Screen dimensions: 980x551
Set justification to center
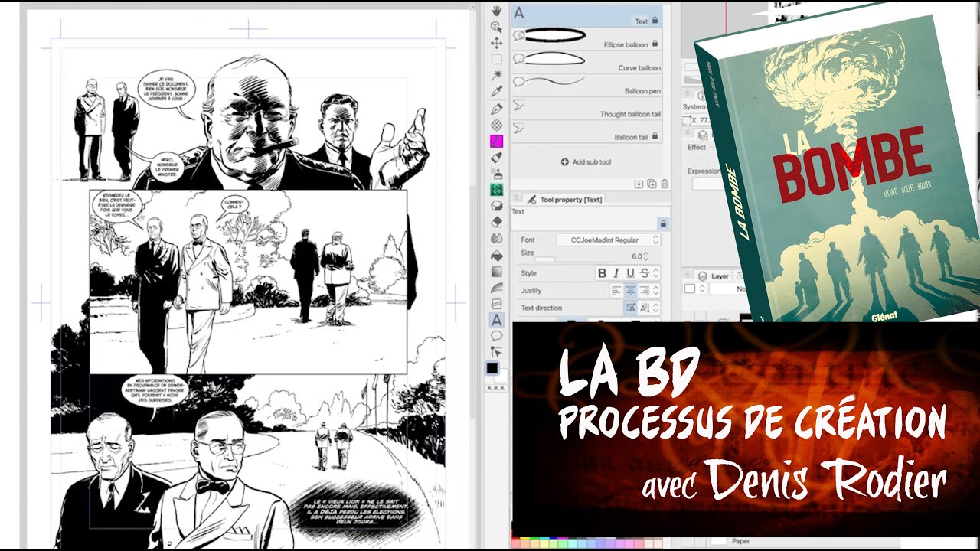pyautogui.click(x=630, y=291)
